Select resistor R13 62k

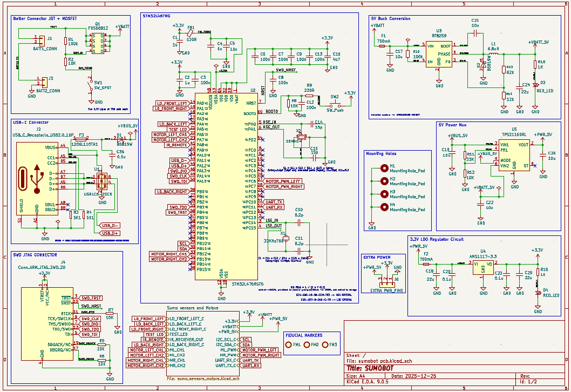[504, 69]
